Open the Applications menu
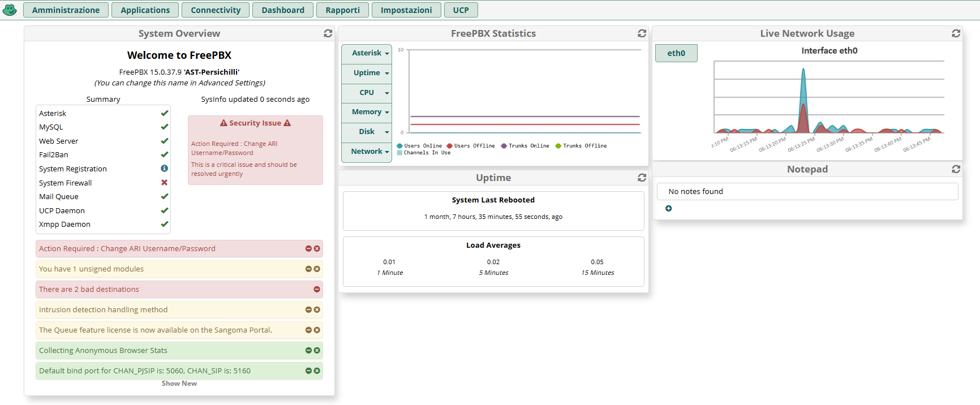This screenshot has width=980, height=405. (x=145, y=10)
